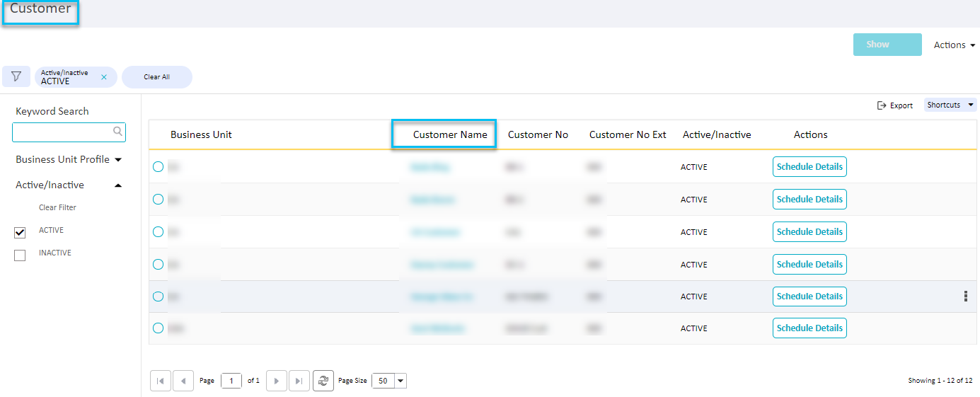Sort by Customer No Ext column header
Image resolution: width=980 pixels, height=397 pixels.
point(628,134)
